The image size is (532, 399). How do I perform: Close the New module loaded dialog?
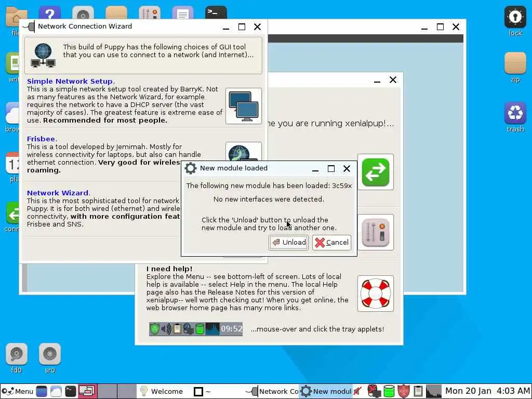(x=347, y=168)
